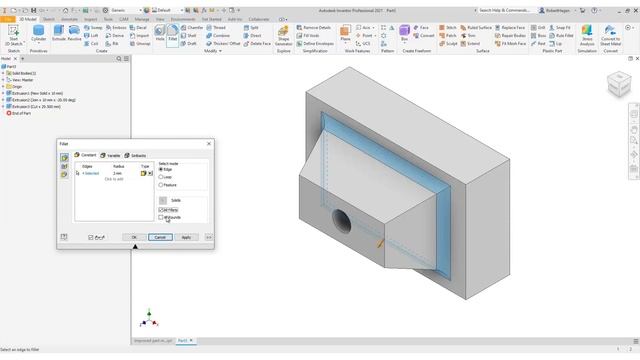Apply the fillet settings
The width and height of the screenshot is (640, 360).
click(x=186, y=237)
